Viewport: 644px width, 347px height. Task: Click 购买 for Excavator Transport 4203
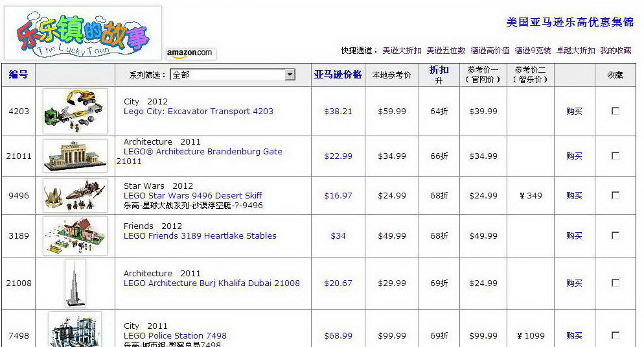point(574,111)
